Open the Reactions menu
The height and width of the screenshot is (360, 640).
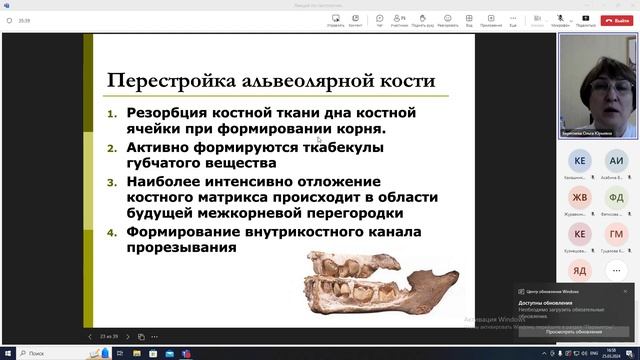point(448,20)
